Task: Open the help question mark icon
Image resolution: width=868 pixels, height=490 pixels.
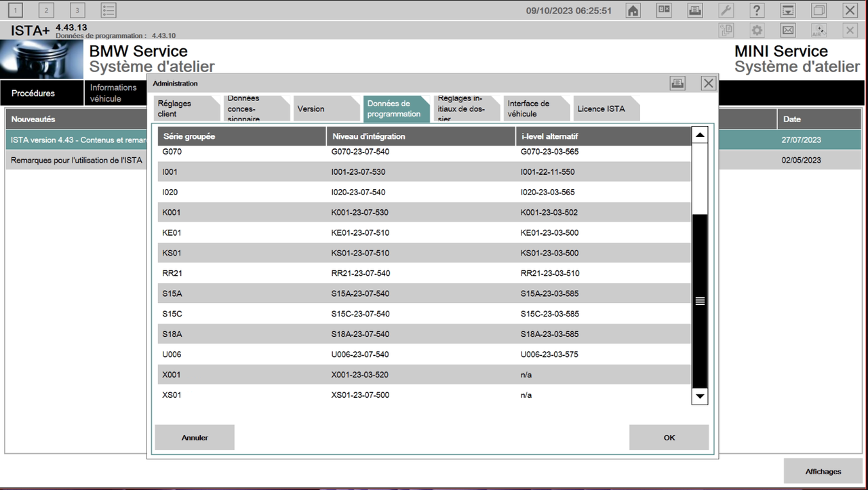Action: [757, 10]
